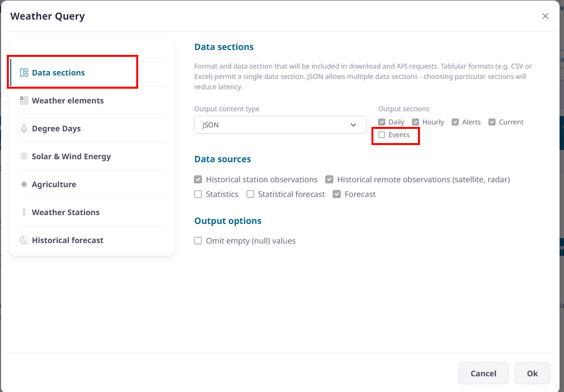Enable the Events output section checkbox
The height and width of the screenshot is (392, 564).
point(382,135)
